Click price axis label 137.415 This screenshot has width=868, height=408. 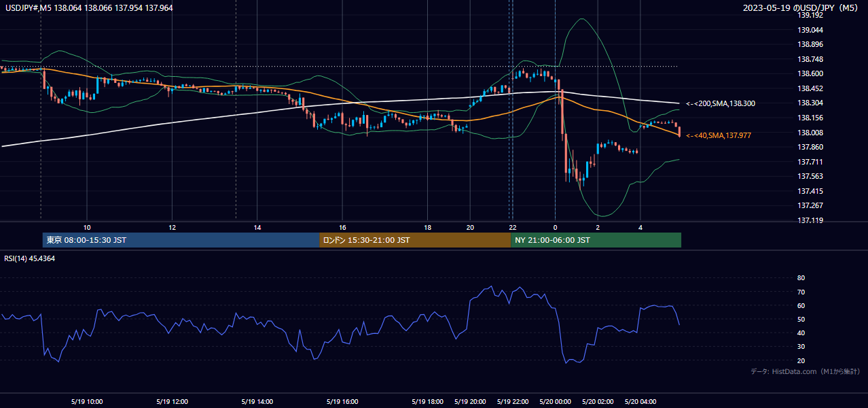[810, 191]
